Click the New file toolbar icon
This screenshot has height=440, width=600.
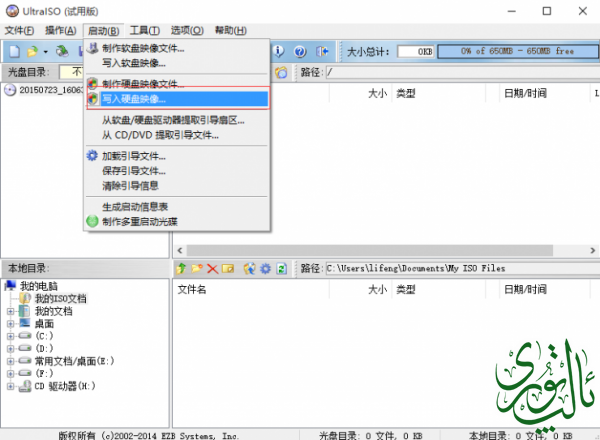pyautogui.click(x=15, y=51)
